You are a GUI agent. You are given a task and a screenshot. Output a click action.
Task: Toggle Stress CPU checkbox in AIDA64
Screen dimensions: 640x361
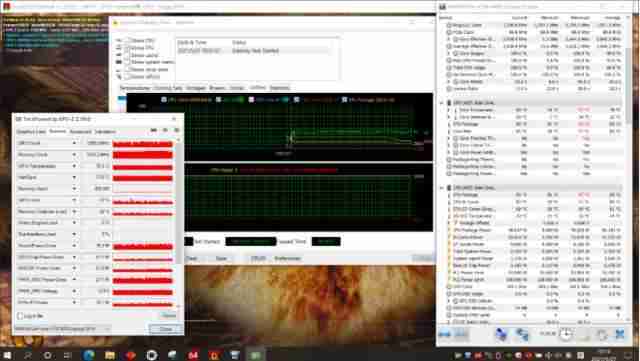(x=127, y=40)
